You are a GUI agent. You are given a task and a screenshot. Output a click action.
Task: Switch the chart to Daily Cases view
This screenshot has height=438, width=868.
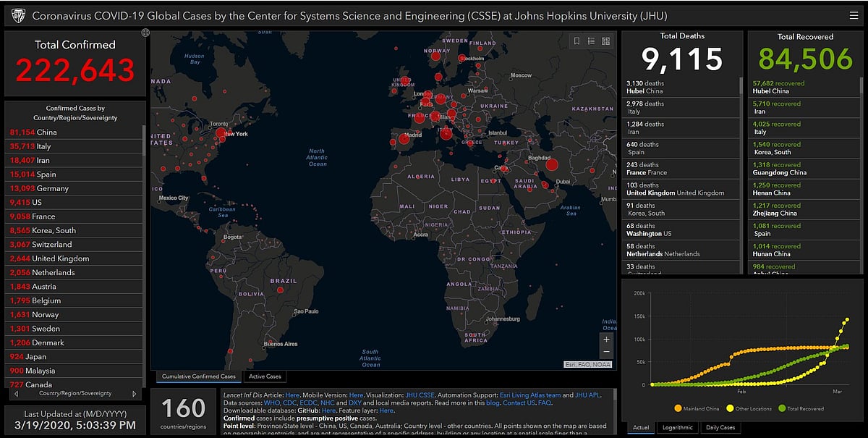pos(720,427)
